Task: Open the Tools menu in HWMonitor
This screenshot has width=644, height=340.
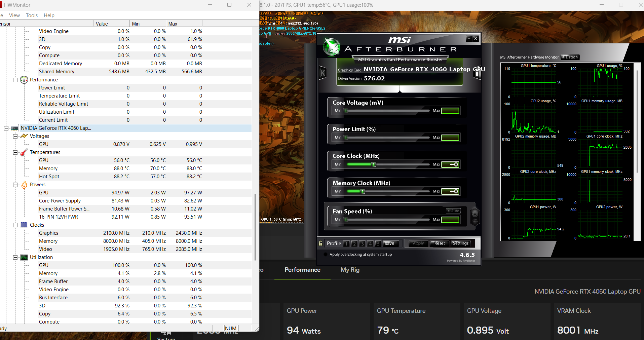Action: click(x=32, y=15)
